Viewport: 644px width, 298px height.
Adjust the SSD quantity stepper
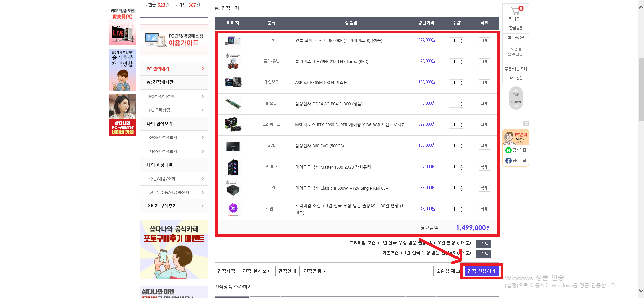461,146
